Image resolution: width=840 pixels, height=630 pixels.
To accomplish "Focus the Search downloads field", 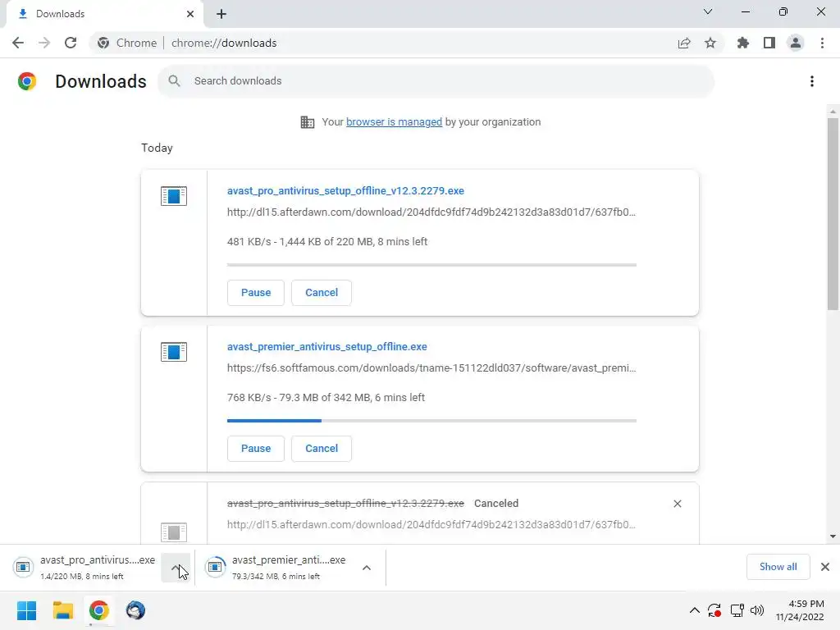I will [x=436, y=81].
